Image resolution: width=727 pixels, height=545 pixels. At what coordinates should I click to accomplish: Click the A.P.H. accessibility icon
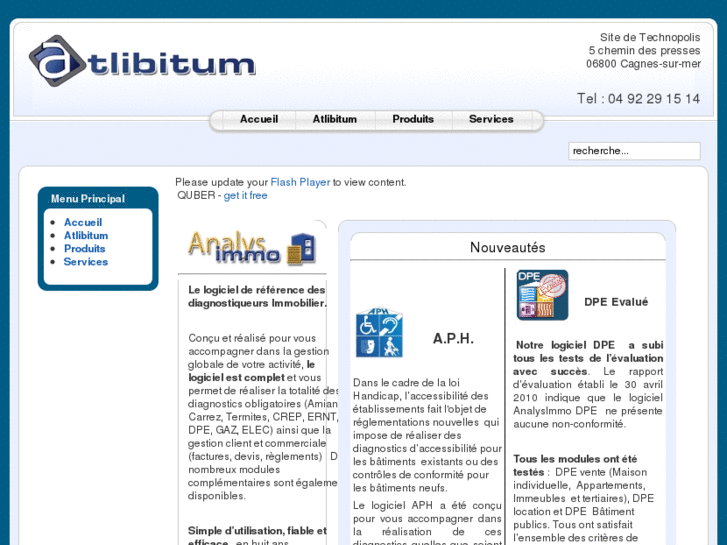[379, 332]
